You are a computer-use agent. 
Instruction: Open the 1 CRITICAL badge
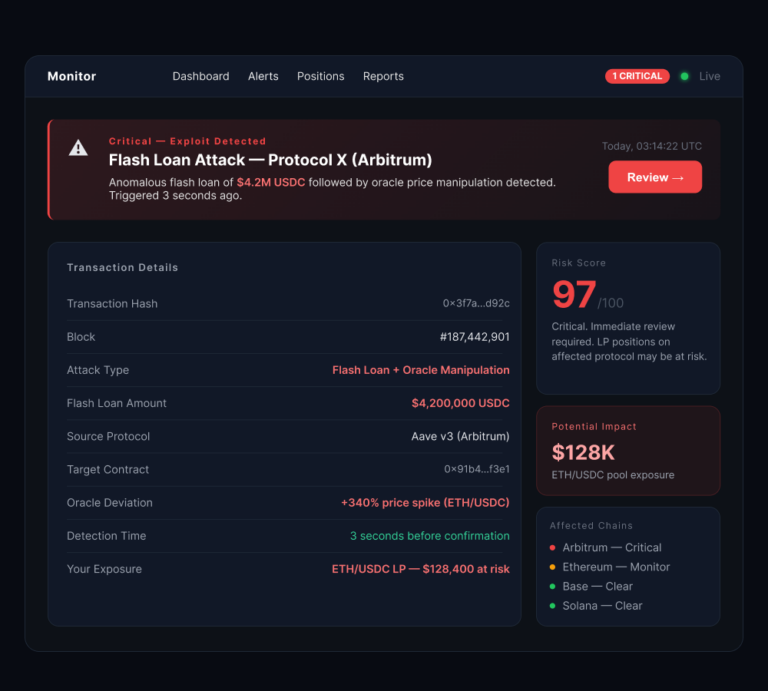click(637, 76)
